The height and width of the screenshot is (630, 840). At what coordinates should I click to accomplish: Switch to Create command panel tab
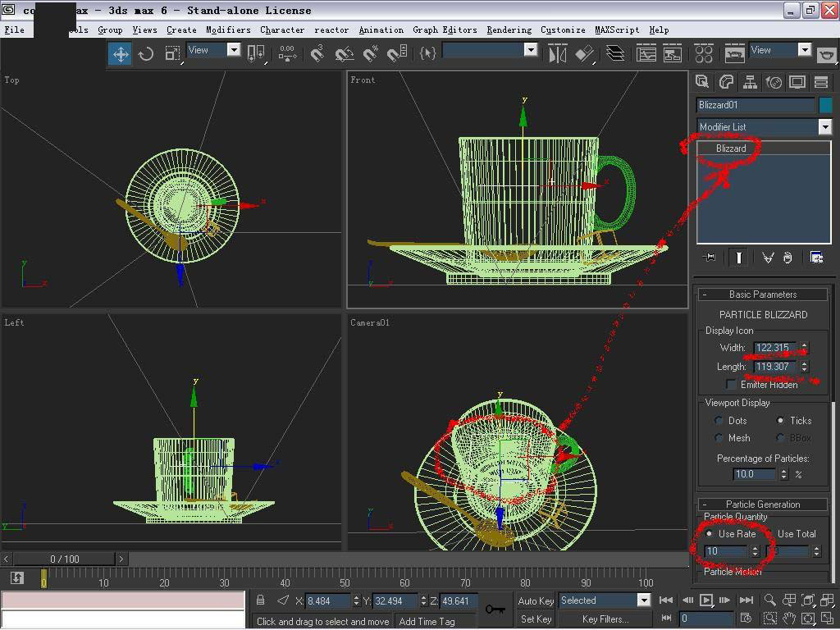tap(702, 82)
